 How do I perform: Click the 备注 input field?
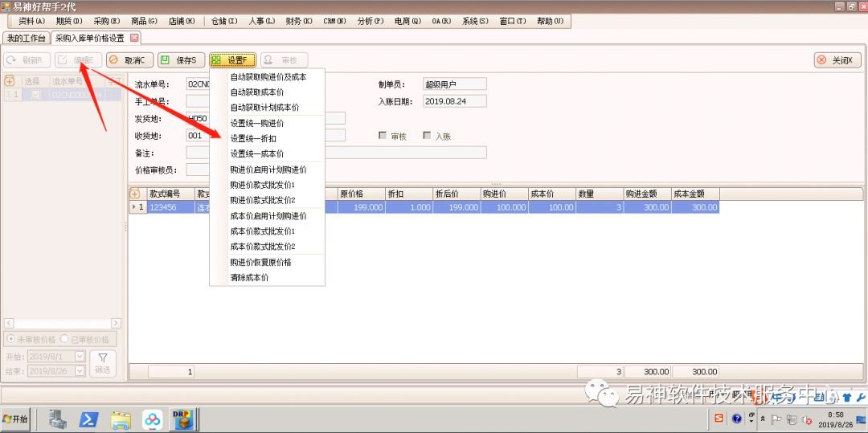[336, 153]
